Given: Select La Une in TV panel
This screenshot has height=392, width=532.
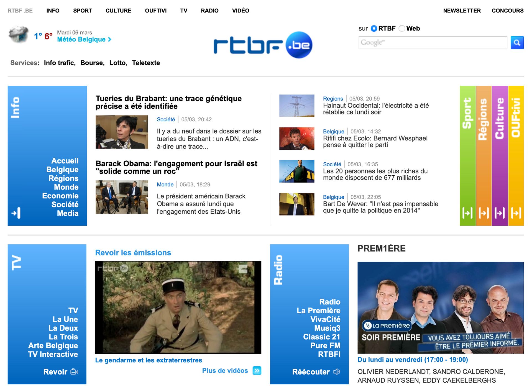Looking at the screenshot, I should (65, 319).
